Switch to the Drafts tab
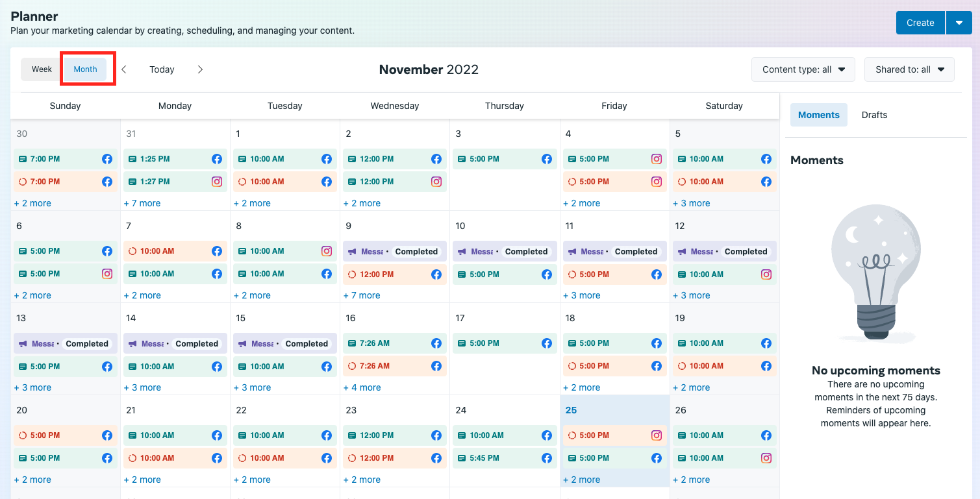The height and width of the screenshot is (499, 980). 874,115
